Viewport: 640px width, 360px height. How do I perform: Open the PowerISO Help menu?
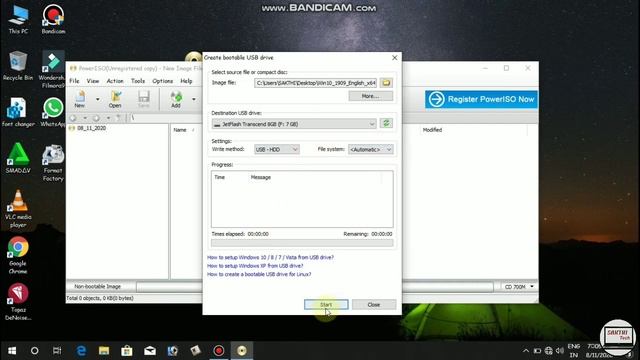click(x=186, y=81)
